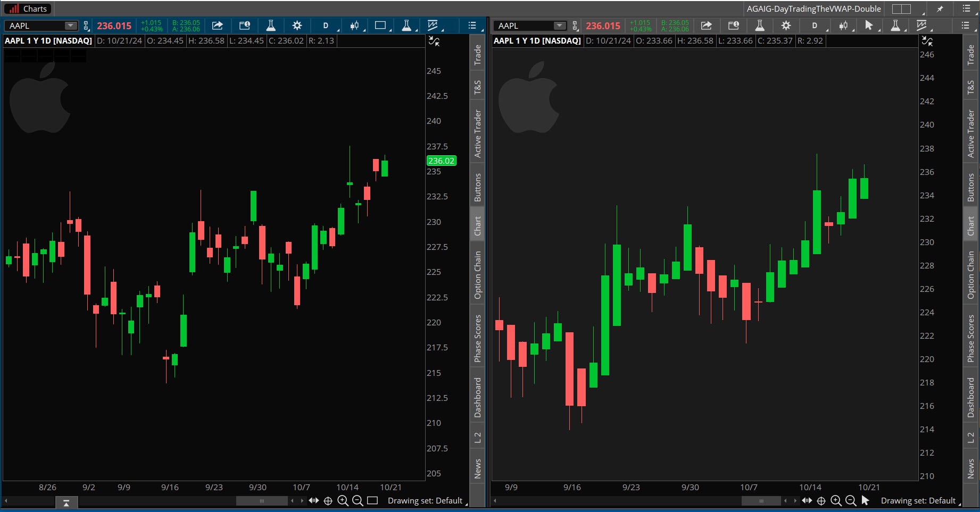The image size is (980, 512).
Task: Expand AAPL symbol dropdown in left chart
Action: click(70, 26)
